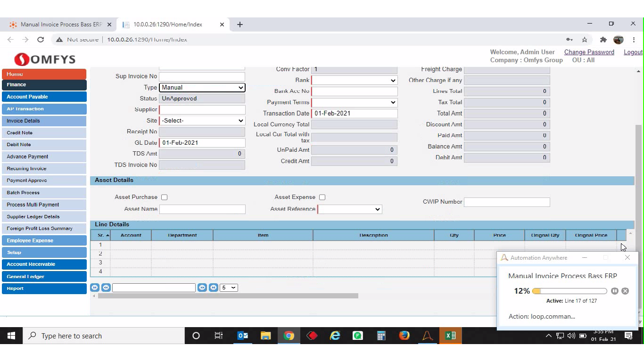Expand the Payment Terms dropdown
Viewport: 644px width, 362px height.
(x=354, y=102)
